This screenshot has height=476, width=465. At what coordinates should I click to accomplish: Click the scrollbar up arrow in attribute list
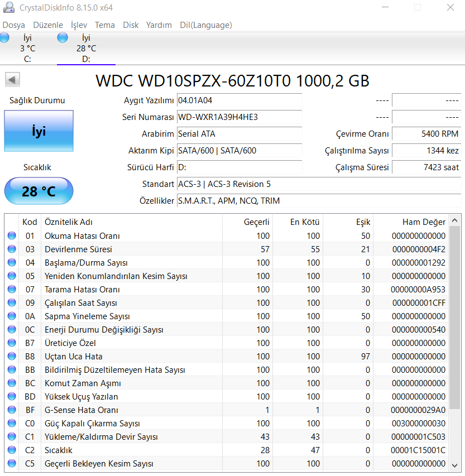tap(456, 220)
